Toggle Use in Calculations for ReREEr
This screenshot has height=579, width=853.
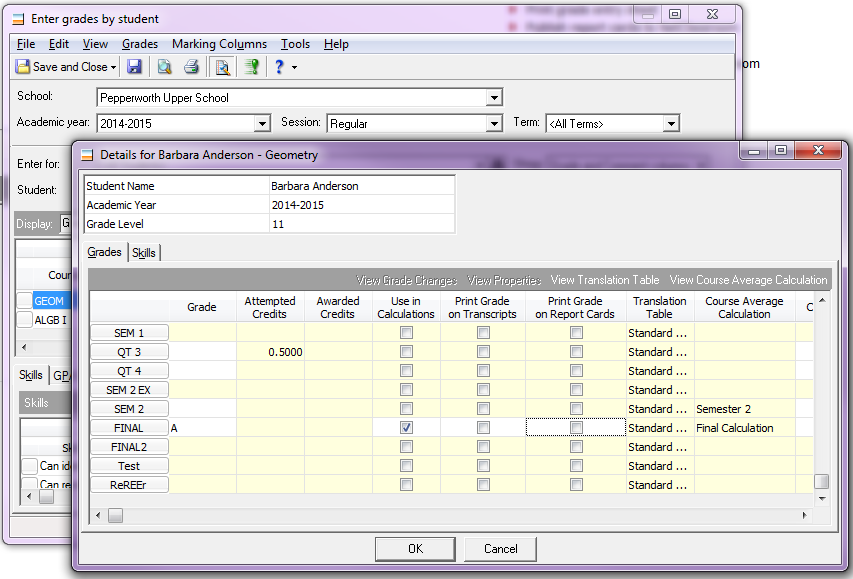tap(406, 484)
